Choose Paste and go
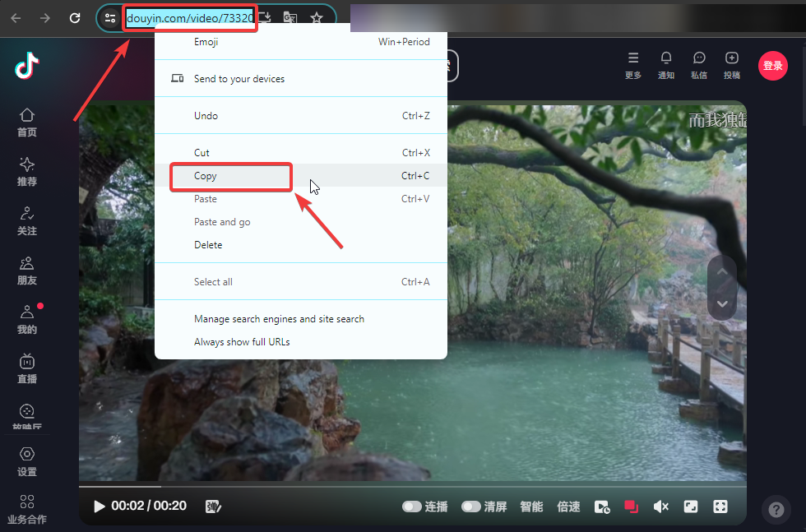 point(301,222)
